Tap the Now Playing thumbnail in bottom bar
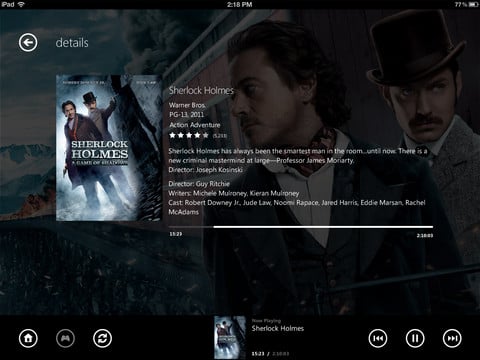The width and height of the screenshot is (480, 360). 230,337
